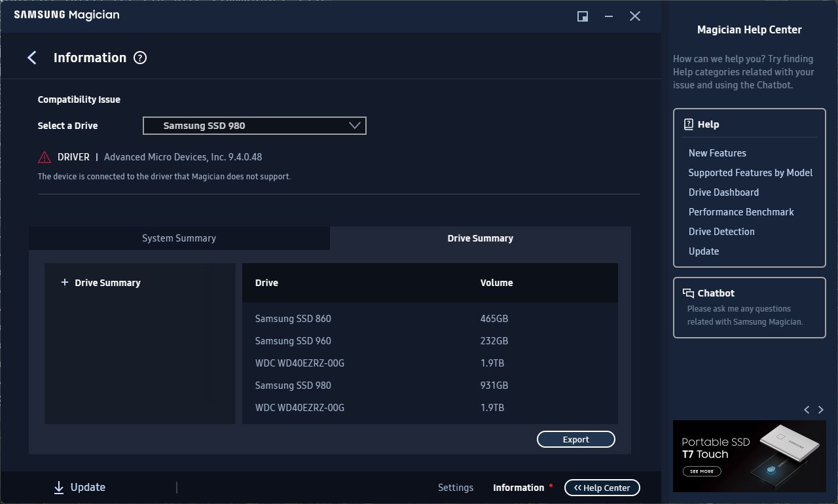Click the Information page title

[90, 58]
